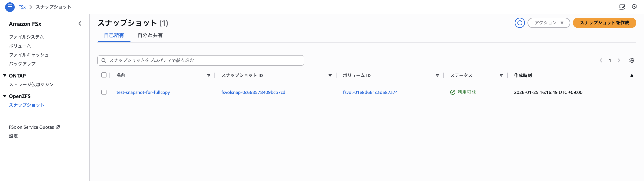644x181 pixels.
Task: Click the スナップショット breadcrumb text
Action: 53,7
